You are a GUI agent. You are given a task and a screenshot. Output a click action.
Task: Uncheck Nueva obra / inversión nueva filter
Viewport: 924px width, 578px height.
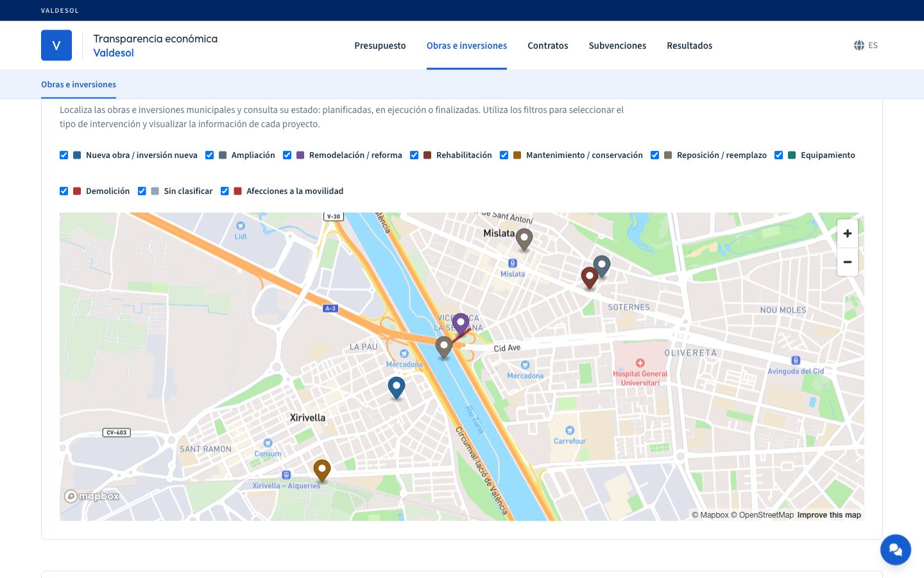(x=64, y=155)
